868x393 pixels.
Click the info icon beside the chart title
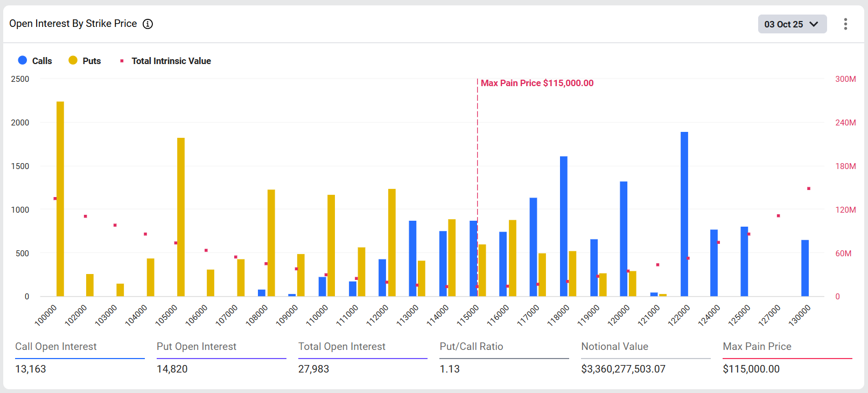tap(148, 24)
